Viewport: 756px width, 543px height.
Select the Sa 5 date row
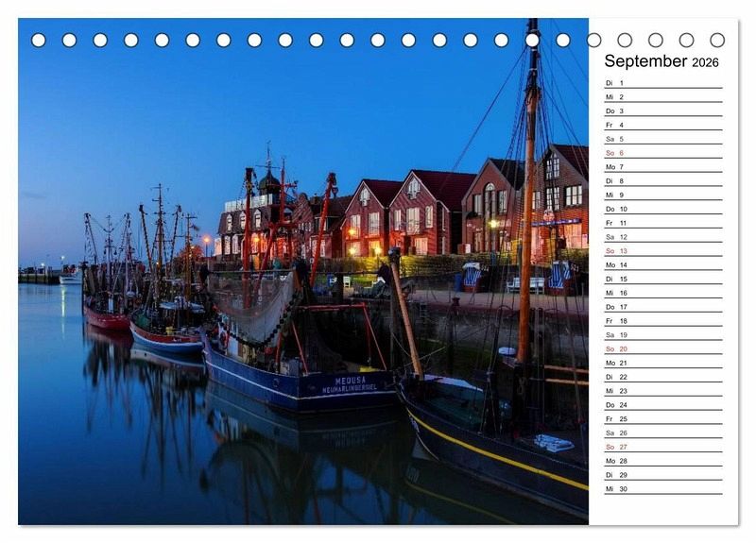[x=662, y=139]
